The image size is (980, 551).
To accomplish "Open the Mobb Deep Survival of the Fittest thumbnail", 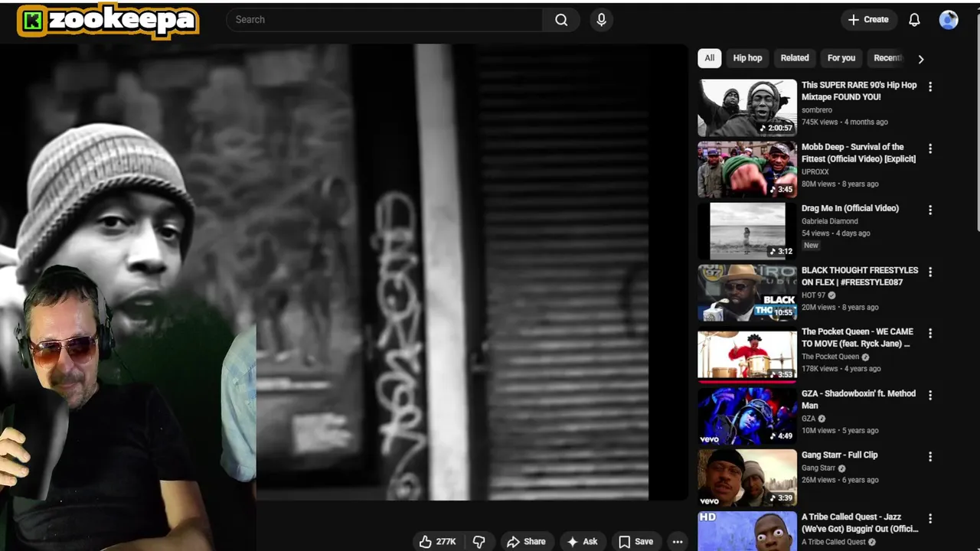I will 747,169.
